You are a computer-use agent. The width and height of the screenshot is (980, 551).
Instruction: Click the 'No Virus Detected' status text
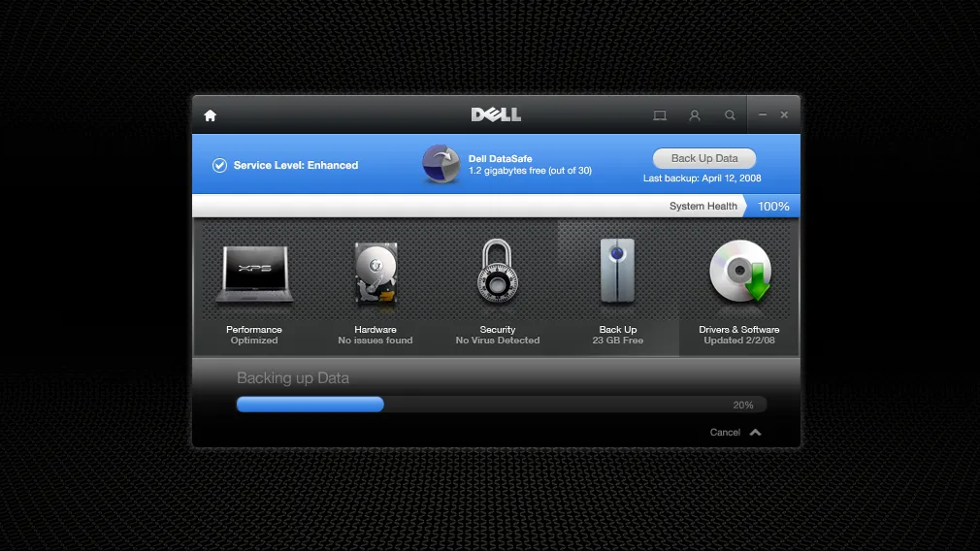pos(498,340)
